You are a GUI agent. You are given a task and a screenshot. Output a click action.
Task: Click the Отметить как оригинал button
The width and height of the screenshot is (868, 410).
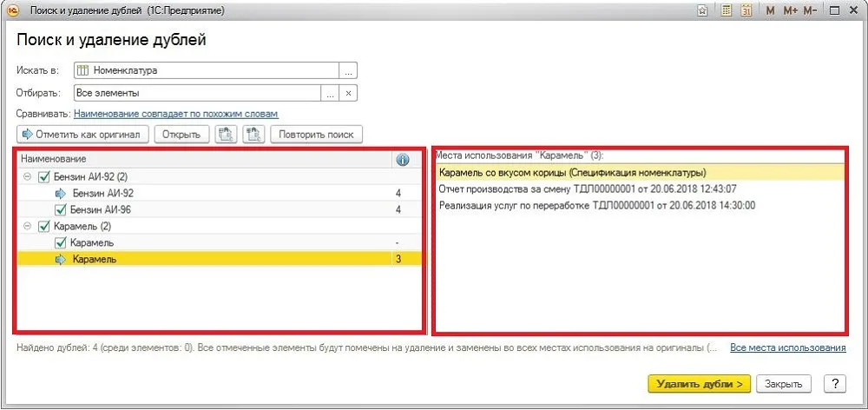point(83,135)
